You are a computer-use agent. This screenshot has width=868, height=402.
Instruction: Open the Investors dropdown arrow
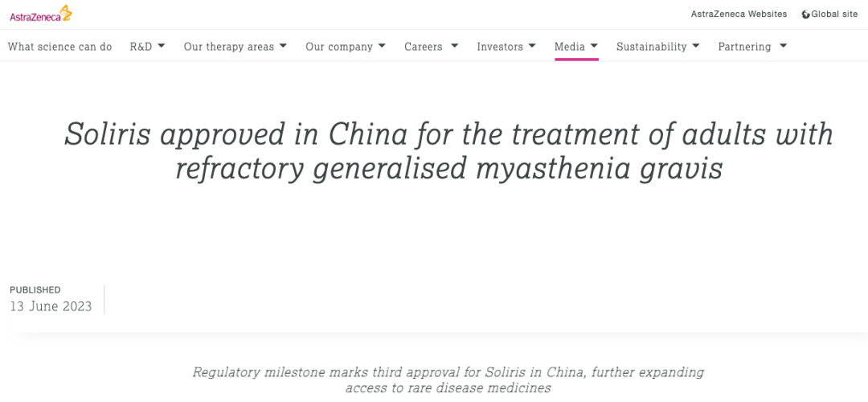(532, 46)
